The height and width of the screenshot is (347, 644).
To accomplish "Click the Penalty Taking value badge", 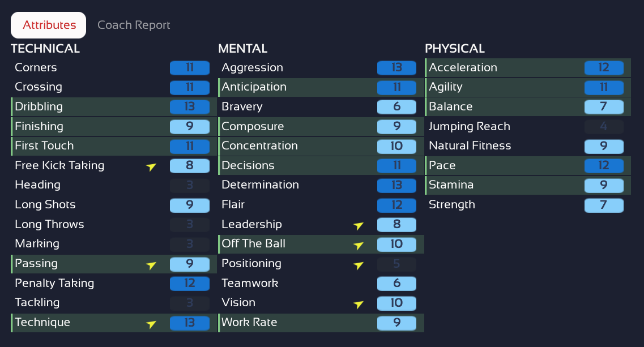I will 190,283.
